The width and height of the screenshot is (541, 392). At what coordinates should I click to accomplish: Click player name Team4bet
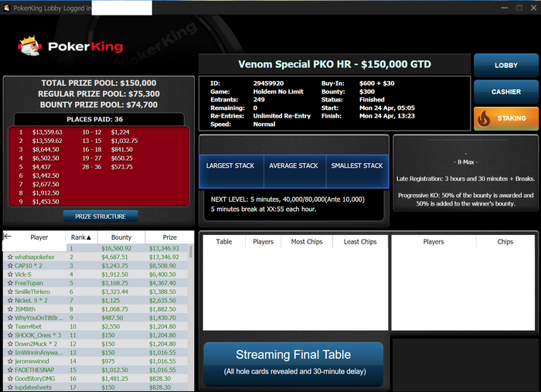28,326
